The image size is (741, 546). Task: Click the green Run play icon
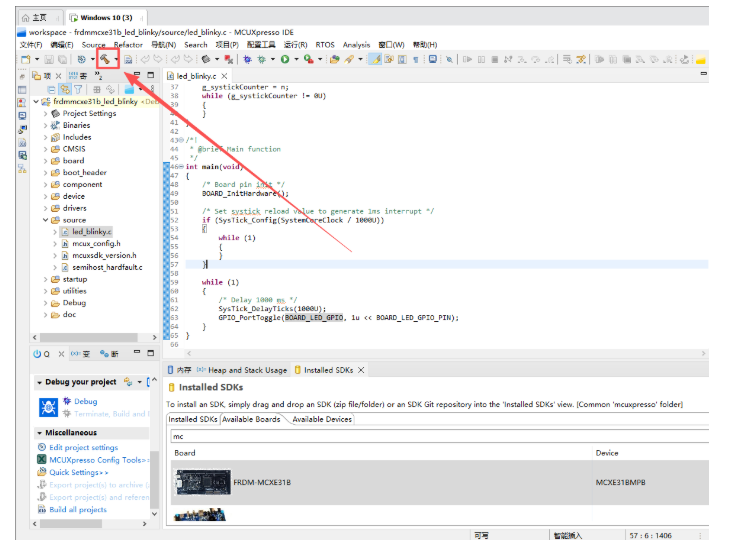click(284, 59)
